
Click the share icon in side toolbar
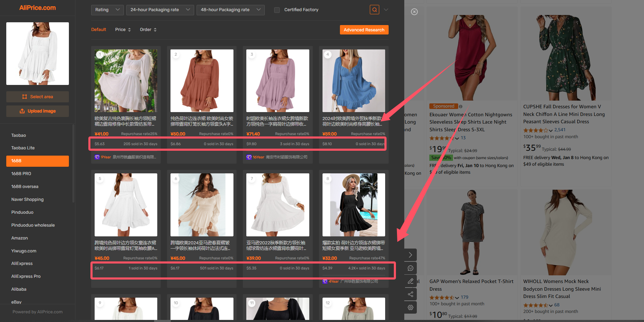pos(411,294)
